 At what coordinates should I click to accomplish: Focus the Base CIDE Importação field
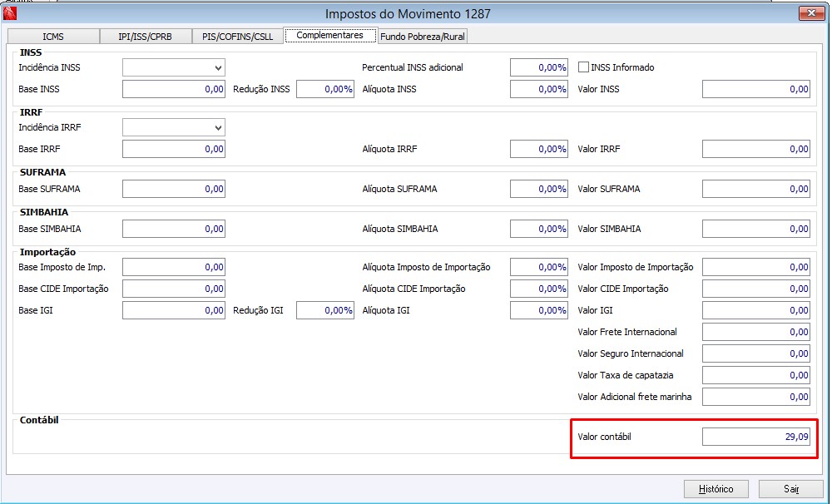coord(174,289)
